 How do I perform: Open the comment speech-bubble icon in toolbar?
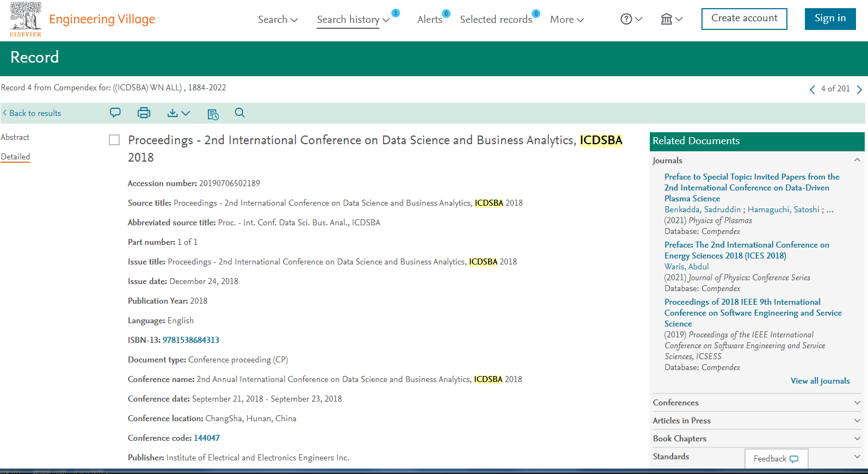(115, 113)
